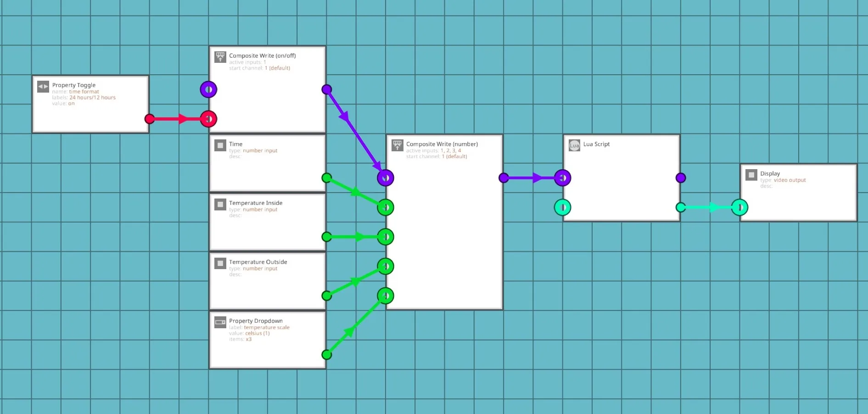Click the Temperature Inside node icon
Screen dimensions: 868x414
coord(220,204)
